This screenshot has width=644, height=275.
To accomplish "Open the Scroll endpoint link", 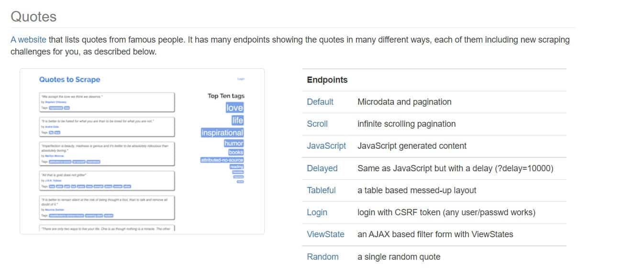I will point(317,124).
